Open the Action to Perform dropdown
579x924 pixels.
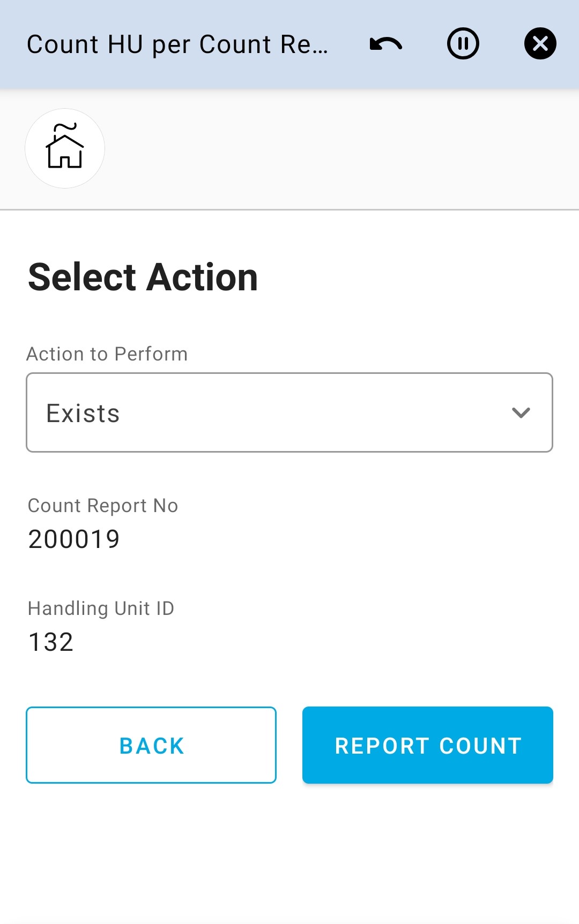pyautogui.click(x=289, y=412)
